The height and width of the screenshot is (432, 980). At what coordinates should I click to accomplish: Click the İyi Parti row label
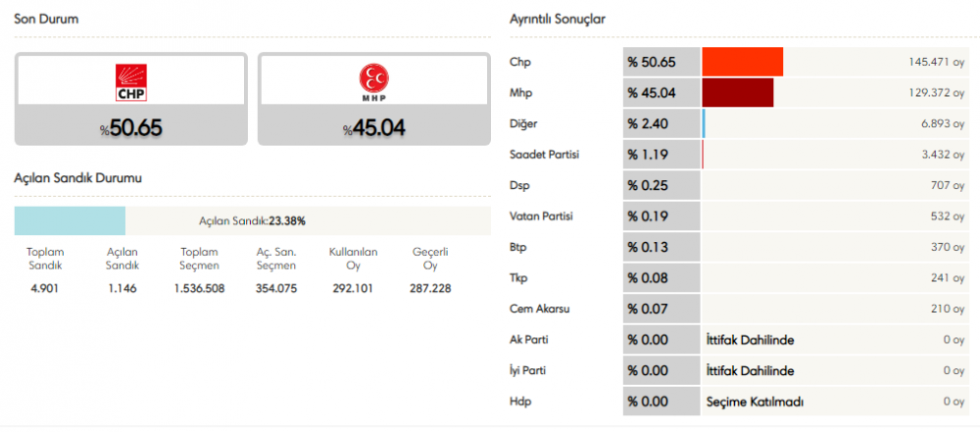point(531,370)
